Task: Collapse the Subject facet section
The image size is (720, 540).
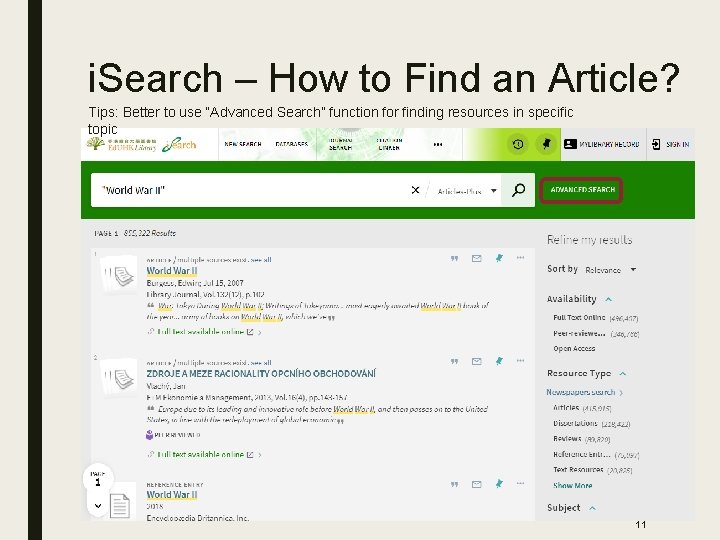Action: (x=592, y=508)
